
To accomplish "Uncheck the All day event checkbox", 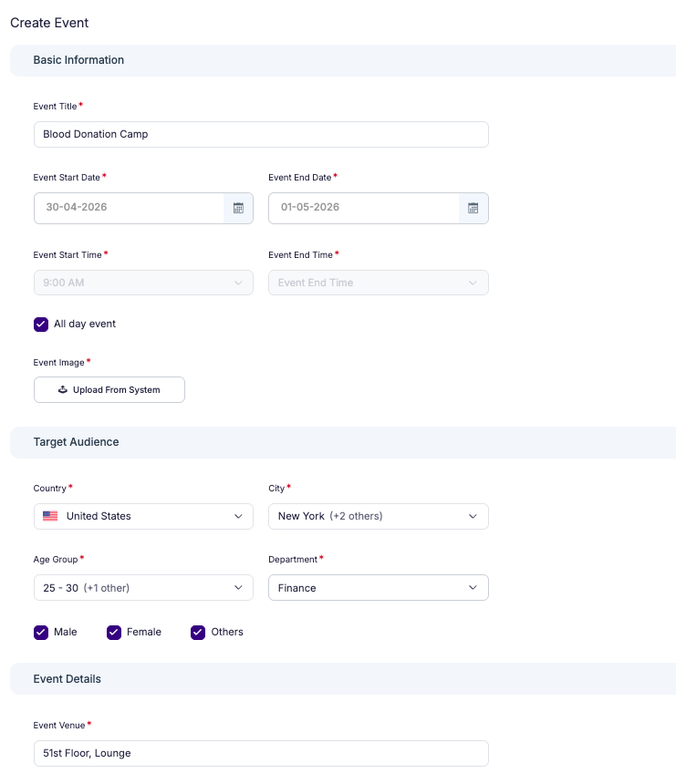I will coord(40,324).
